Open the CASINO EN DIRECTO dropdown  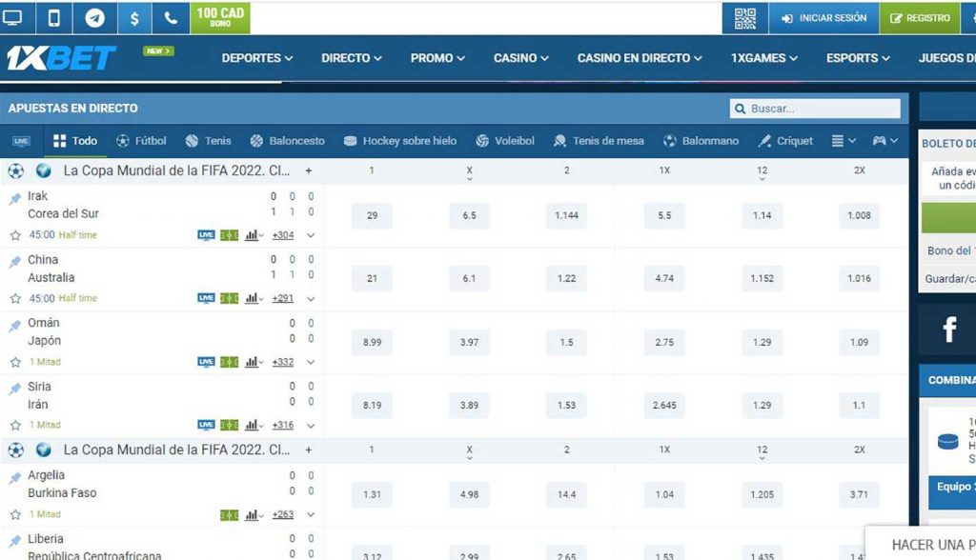click(x=640, y=58)
